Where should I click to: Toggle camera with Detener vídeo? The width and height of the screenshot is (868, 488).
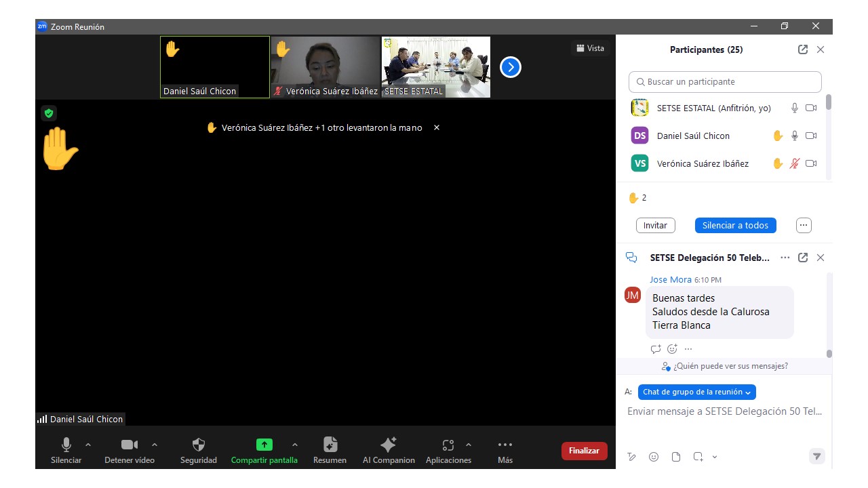(129, 445)
